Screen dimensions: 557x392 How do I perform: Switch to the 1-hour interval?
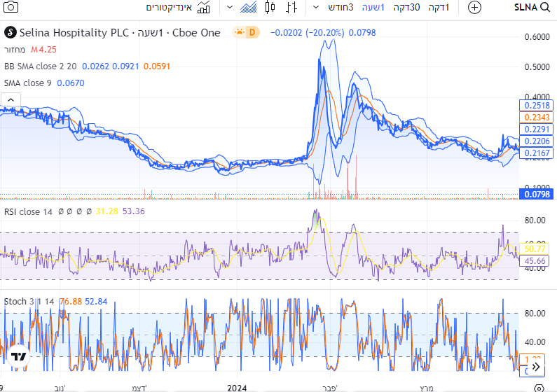point(373,8)
